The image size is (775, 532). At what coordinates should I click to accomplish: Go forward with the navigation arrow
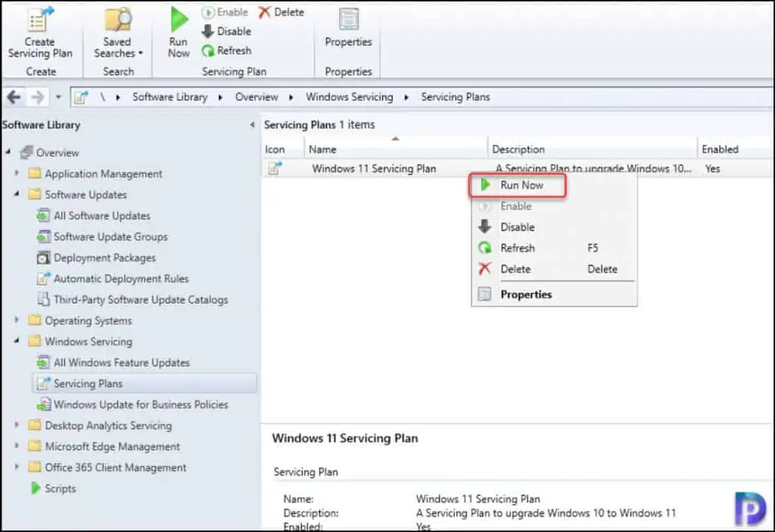(x=38, y=97)
